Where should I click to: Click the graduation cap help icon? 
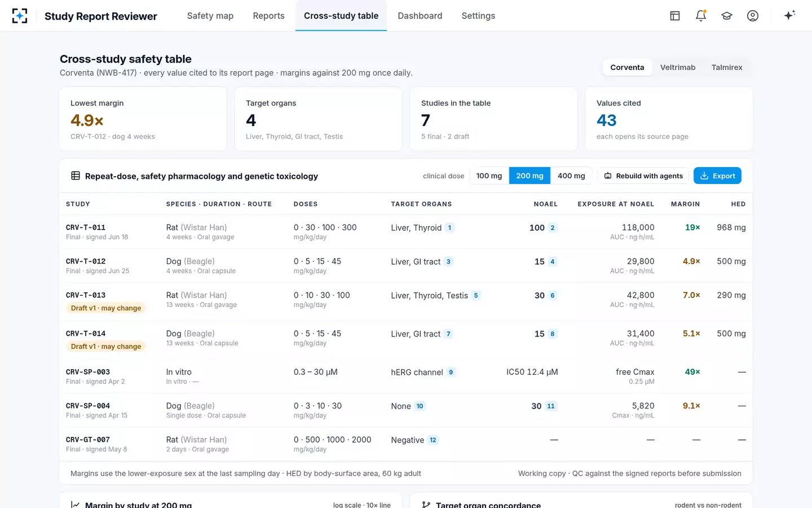pyautogui.click(x=727, y=16)
